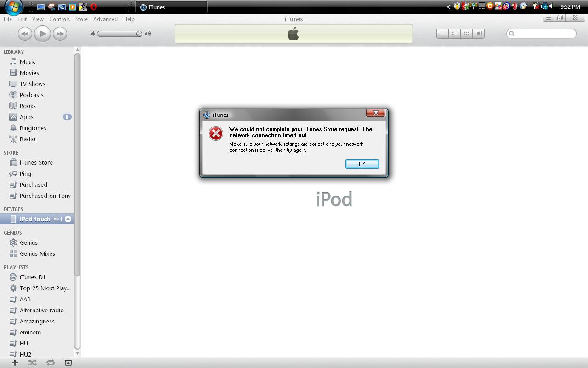Open the Advanced menu

[x=105, y=19]
